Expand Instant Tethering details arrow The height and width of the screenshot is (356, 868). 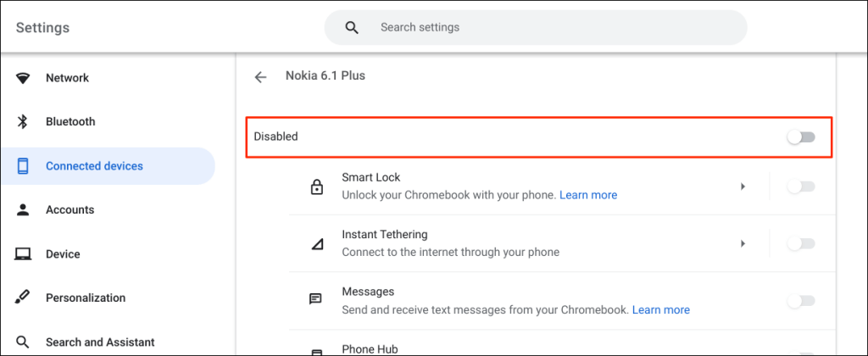(743, 243)
